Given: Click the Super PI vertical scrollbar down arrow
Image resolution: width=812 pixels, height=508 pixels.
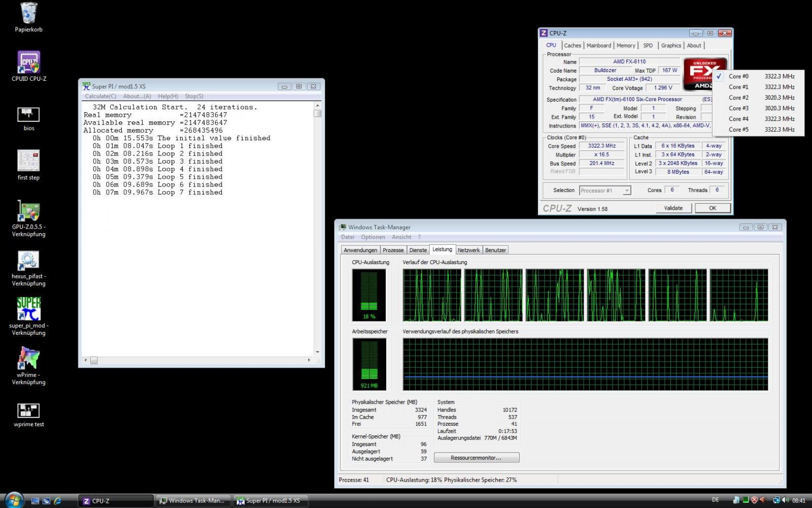Looking at the screenshot, I should point(318,352).
